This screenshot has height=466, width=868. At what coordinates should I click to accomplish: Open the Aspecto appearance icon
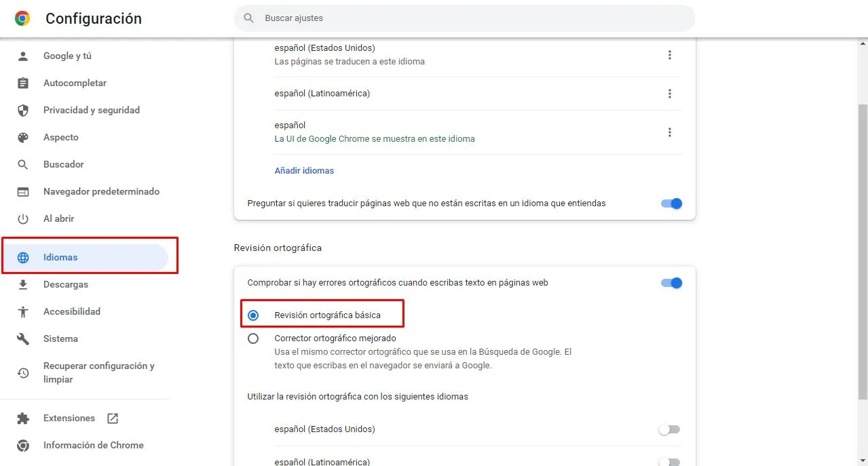tap(22, 137)
